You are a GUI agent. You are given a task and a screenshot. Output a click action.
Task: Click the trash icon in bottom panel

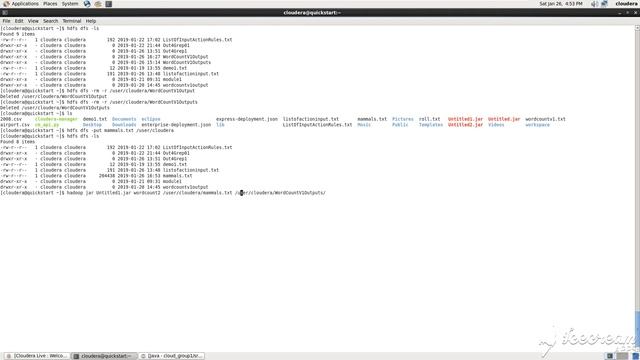tap(635, 356)
